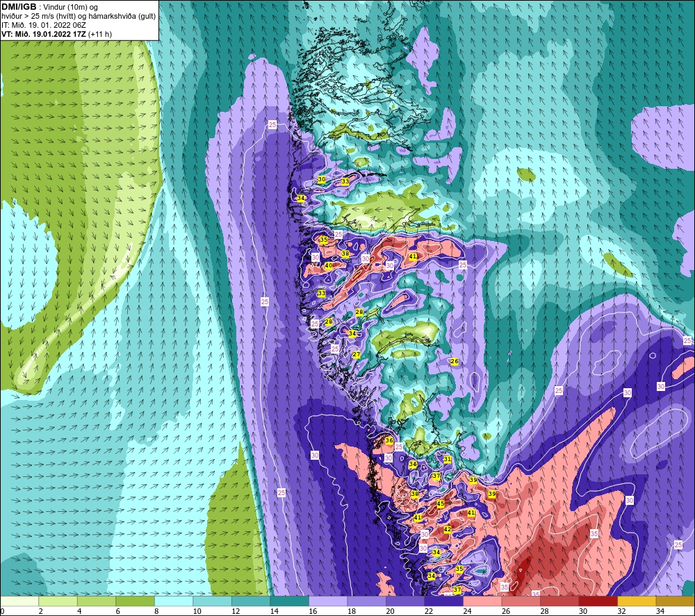The height and width of the screenshot is (616, 695).
Task: Click the 0–2 m/s pale yellow legend swatch
Action: pyautogui.click(x=19, y=601)
